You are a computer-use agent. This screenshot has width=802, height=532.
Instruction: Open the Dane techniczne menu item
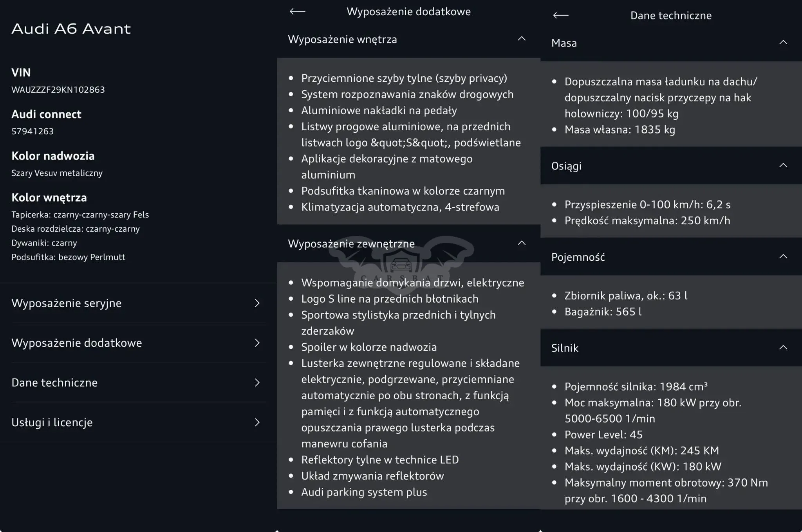(136, 383)
